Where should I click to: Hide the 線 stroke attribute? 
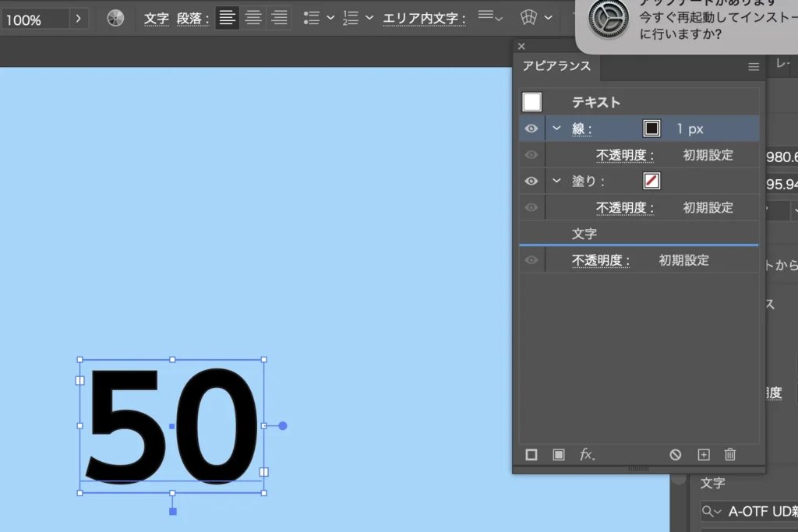tap(531, 129)
